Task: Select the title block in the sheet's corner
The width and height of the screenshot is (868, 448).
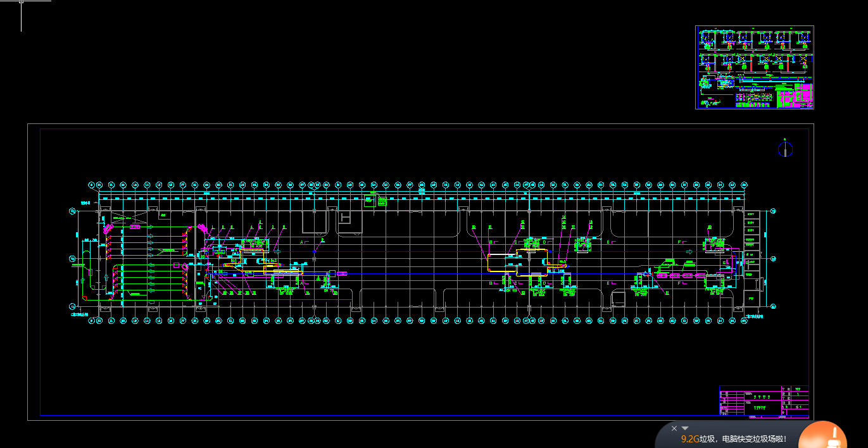Action: (x=764, y=401)
